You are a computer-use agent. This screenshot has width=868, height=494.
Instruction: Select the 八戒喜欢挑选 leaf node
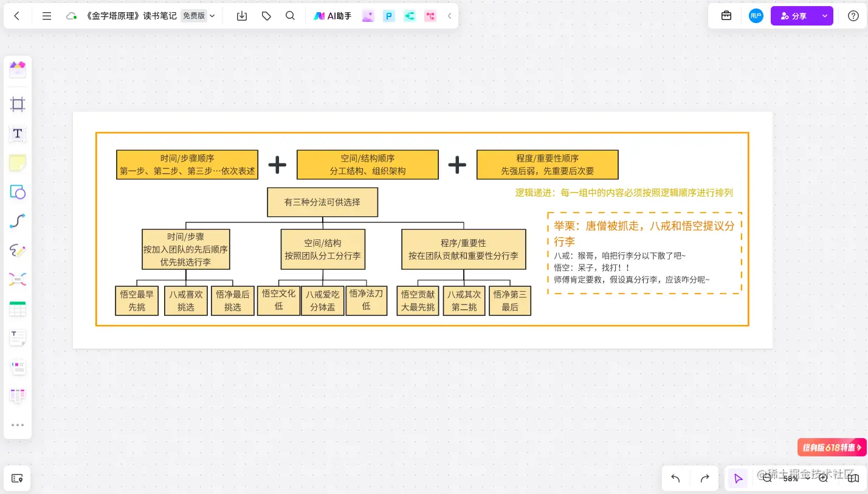pos(186,301)
